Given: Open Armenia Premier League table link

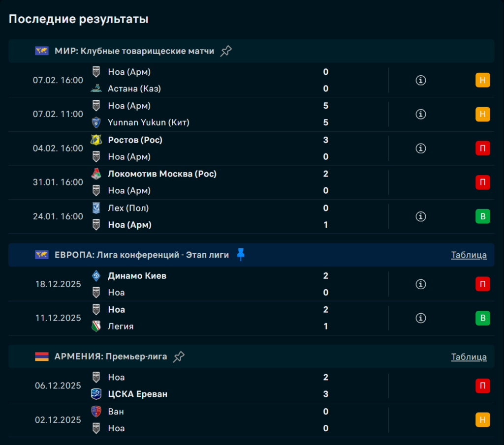Looking at the screenshot, I should point(469,357).
